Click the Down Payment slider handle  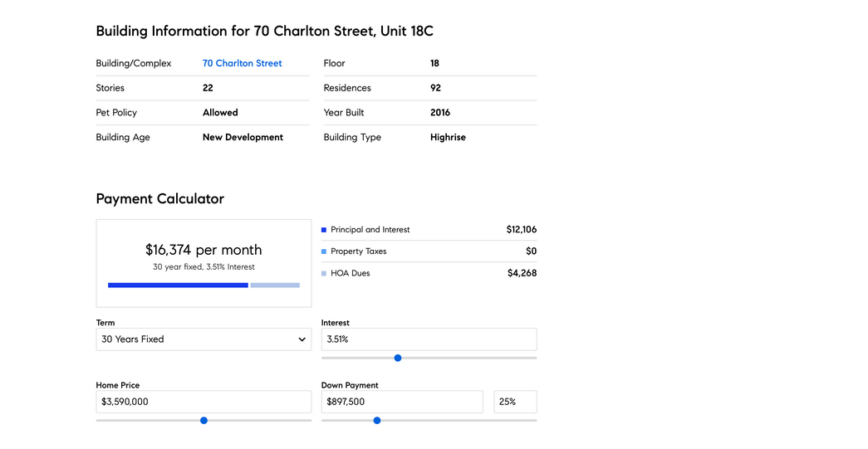pyautogui.click(x=377, y=421)
